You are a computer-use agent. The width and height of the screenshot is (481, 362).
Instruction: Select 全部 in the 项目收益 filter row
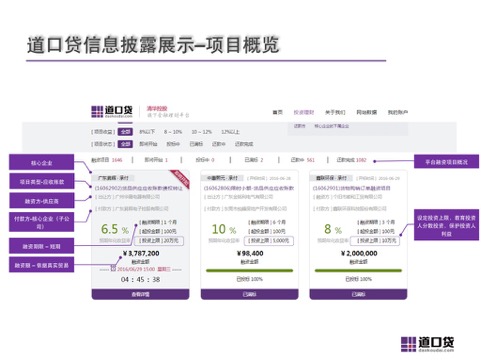(125, 132)
